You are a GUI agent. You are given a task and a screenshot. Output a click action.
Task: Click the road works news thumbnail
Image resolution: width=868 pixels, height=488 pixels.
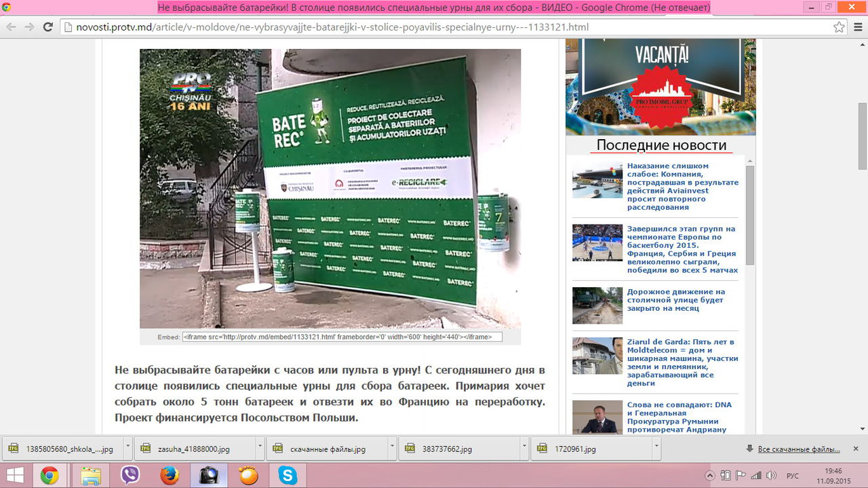pyautogui.click(x=597, y=305)
